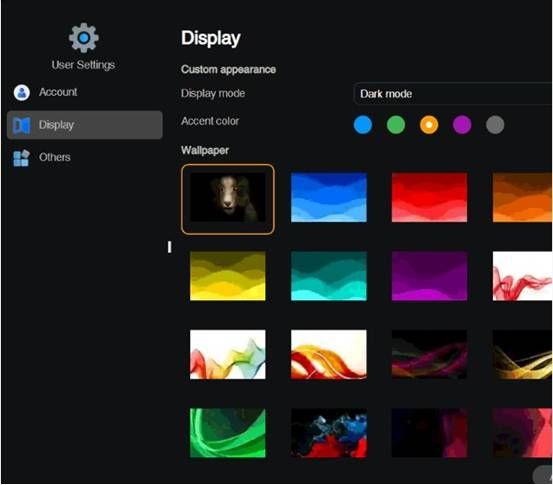Select the orange accent color
This screenshot has width=553, height=485.
tap(429, 125)
